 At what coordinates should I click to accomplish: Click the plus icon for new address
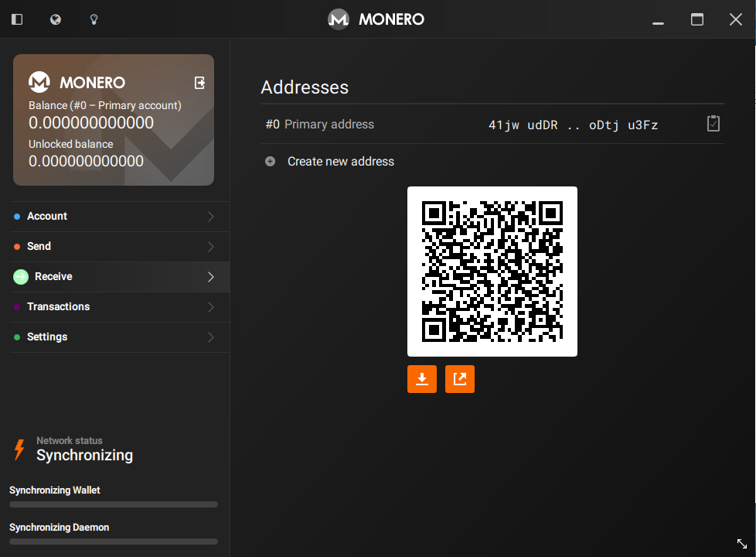(x=270, y=161)
